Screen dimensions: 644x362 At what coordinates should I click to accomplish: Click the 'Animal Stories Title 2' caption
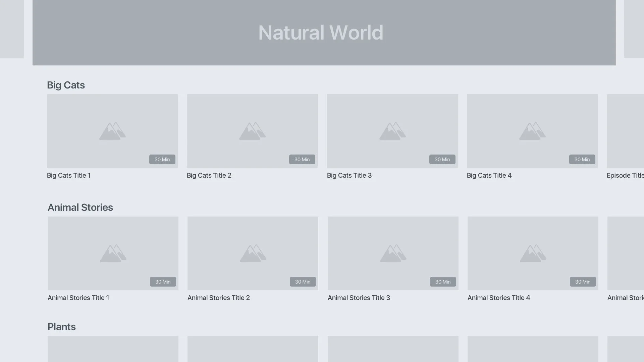pos(219,298)
